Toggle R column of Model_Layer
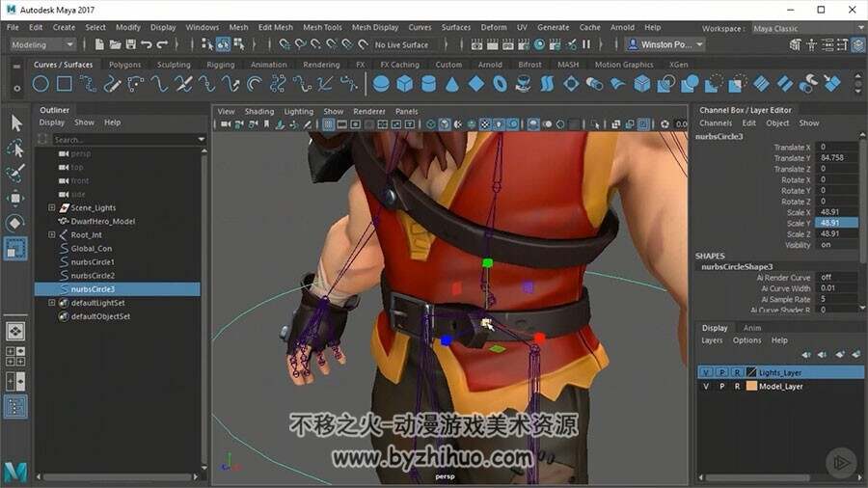The image size is (868, 488). click(738, 386)
